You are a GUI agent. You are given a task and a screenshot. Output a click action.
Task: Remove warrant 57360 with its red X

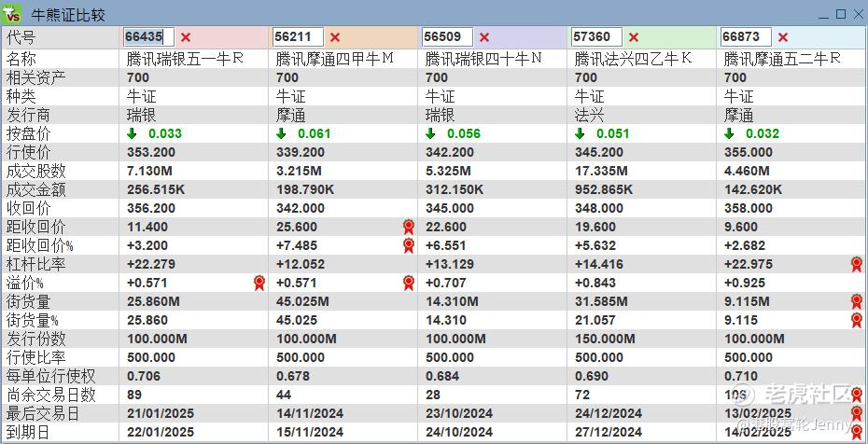[x=634, y=37]
